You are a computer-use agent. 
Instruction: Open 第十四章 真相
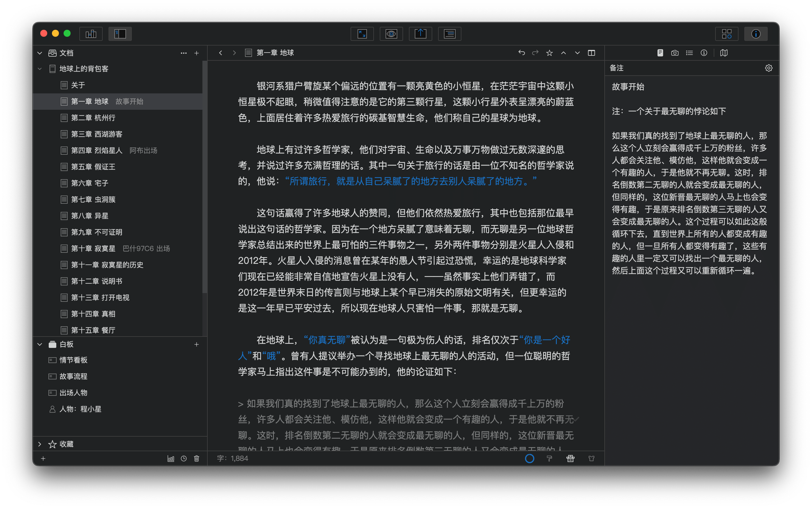coord(118,314)
